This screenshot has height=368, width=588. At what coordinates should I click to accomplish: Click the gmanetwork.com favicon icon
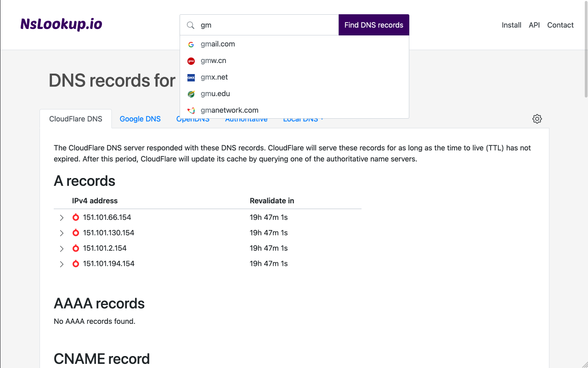(191, 110)
